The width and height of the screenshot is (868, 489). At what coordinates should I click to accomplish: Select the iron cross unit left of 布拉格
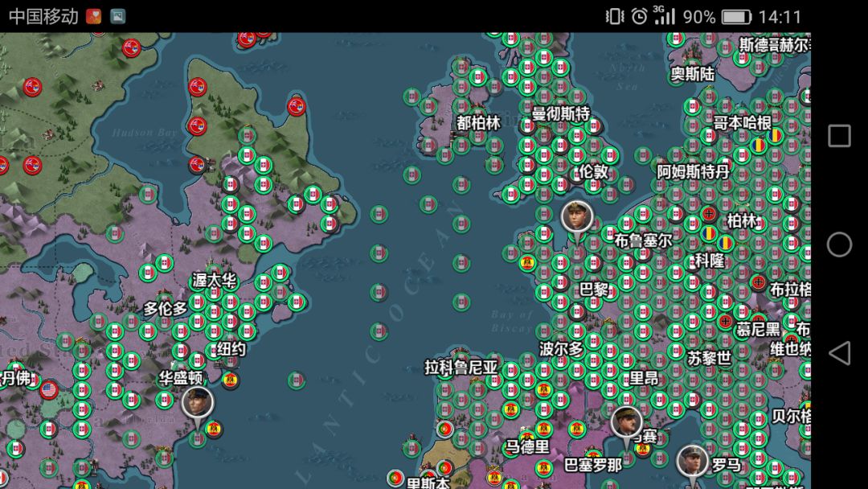(x=759, y=282)
